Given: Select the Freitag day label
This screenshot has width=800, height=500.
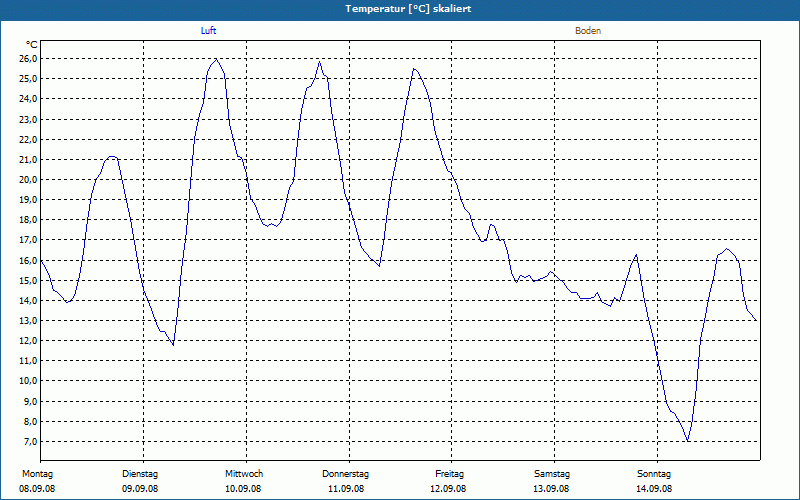Looking at the screenshot, I should (x=449, y=474).
